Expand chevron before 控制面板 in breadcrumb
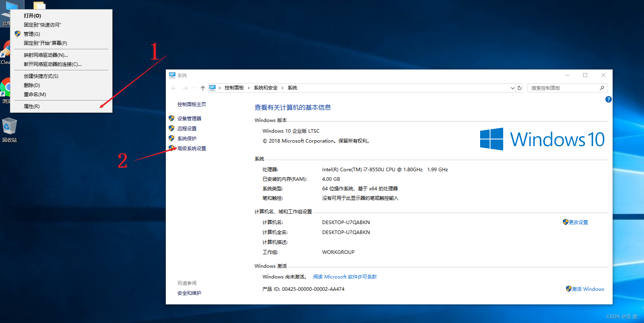 pyautogui.click(x=220, y=88)
